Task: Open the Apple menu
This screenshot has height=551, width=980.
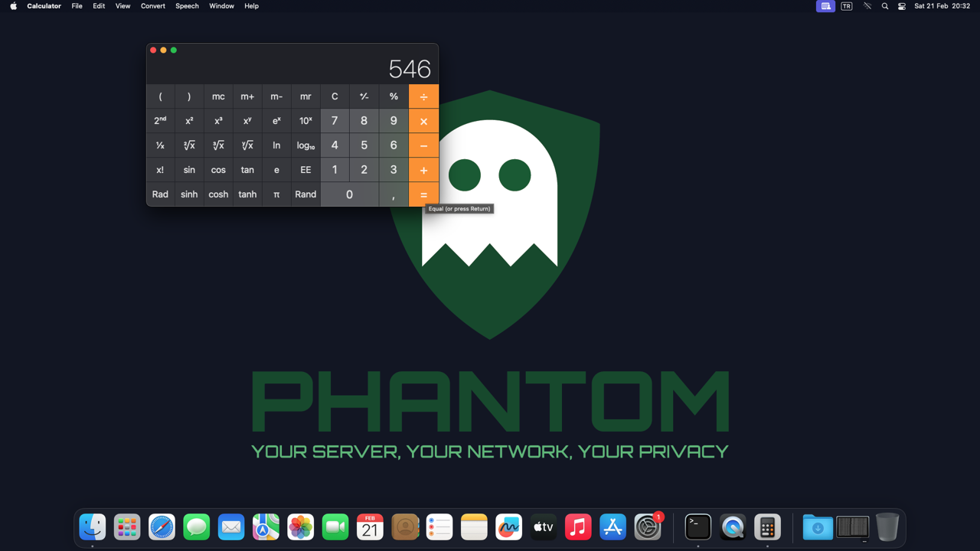Action: tap(13, 6)
